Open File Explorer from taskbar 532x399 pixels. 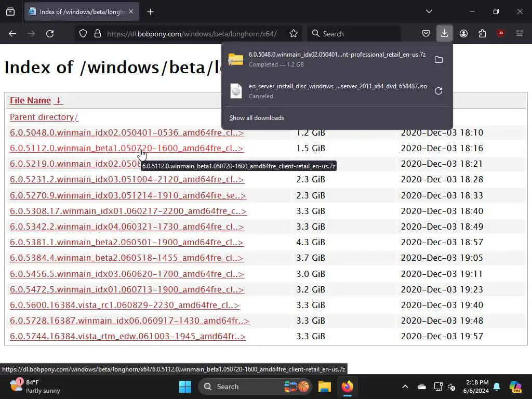point(324,387)
